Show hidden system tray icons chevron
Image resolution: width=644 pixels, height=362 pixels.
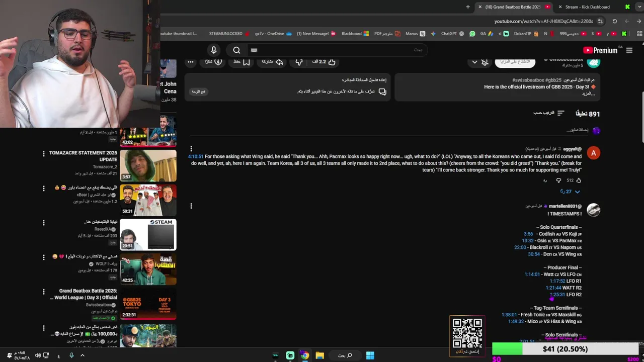[83, 355]
